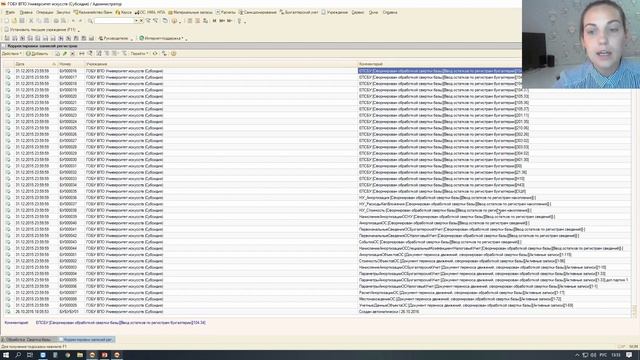Click the Учреждение column header
Screen dimensions: 640x360
click(x=221, y=64)
